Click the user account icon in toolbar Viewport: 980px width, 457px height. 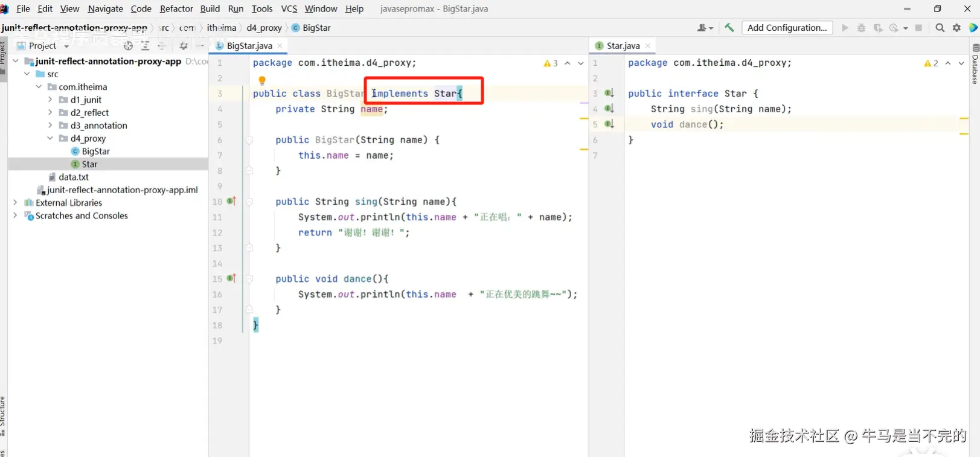[x=705, y=28]
